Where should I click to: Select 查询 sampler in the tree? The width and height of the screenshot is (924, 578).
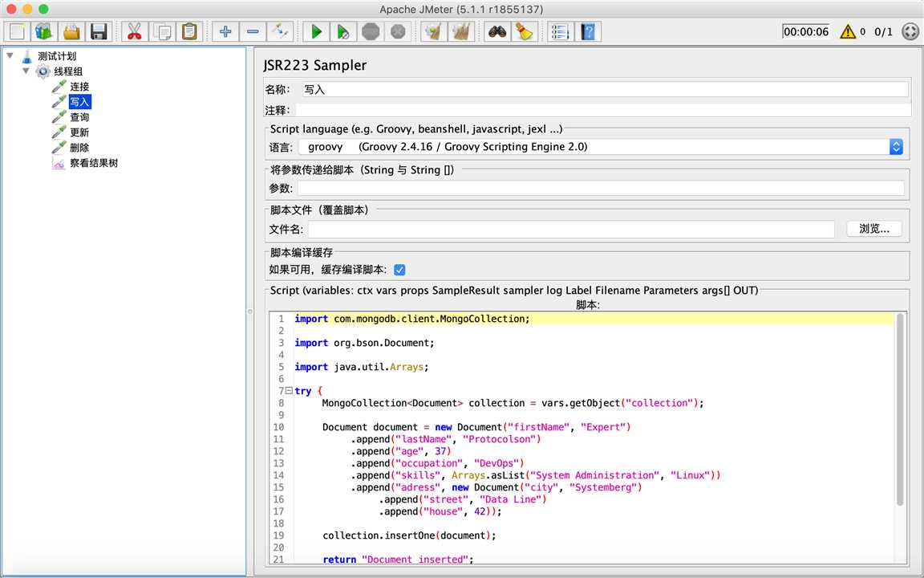tap(79, 117)
